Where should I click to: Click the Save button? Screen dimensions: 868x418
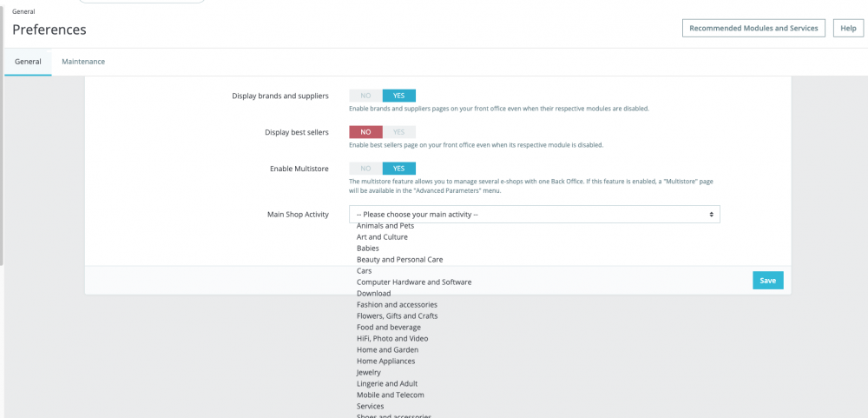[x=768, y=281]
